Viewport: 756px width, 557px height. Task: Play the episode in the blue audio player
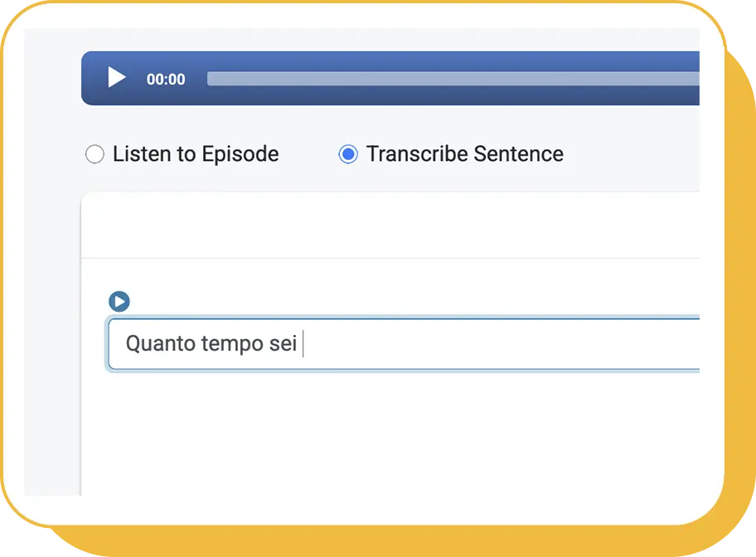(x=116, y=78)
